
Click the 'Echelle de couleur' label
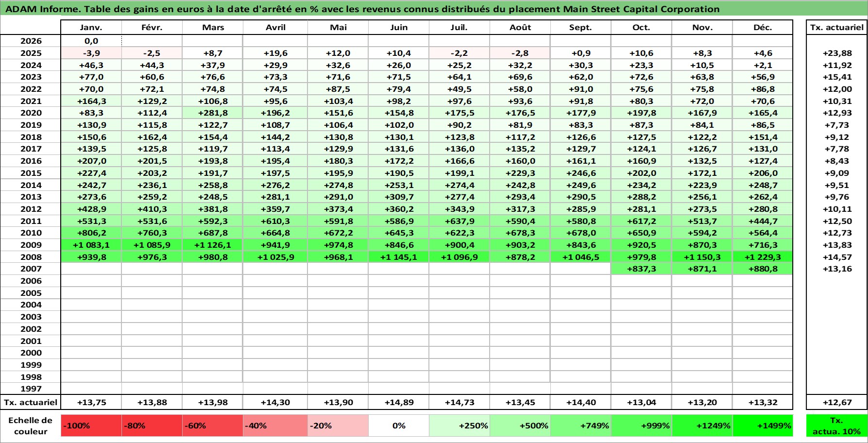(31, 426)
